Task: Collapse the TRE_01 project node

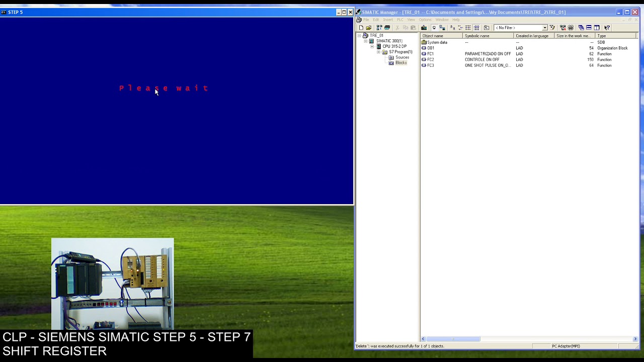Action: coord(359,36)
